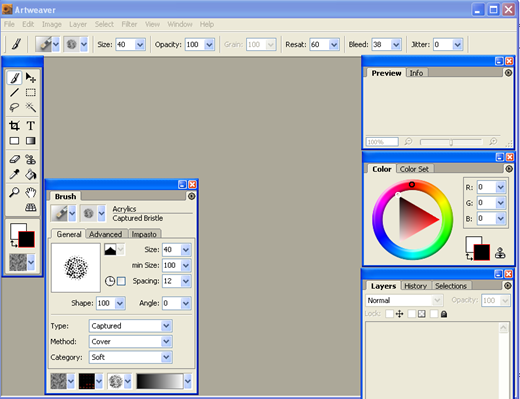Image resolution: width=520 pixels, height=399 pixels.
Task: Swap foreground and background colors in toolbox
Action: tap(14, 244)
